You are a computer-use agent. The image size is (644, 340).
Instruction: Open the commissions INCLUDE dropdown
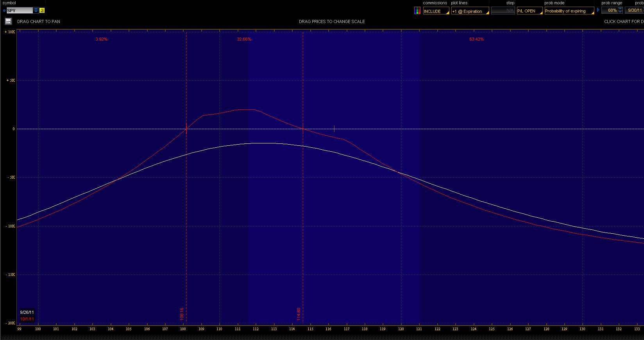[436, 11]
